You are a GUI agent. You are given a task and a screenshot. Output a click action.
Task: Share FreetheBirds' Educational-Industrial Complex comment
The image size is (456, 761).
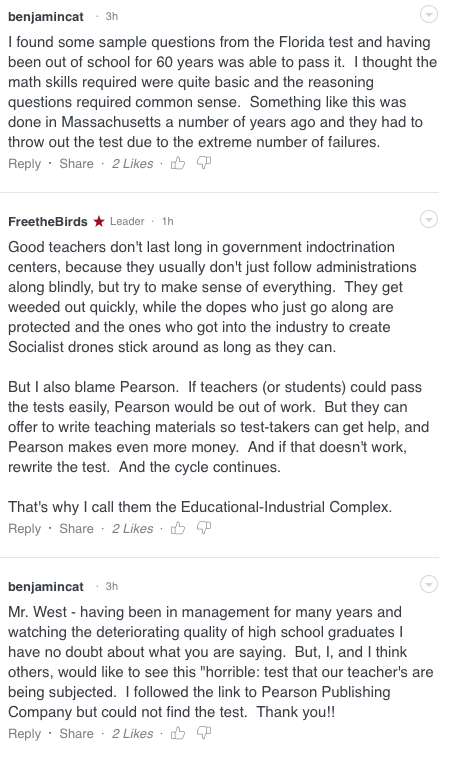[x=76, y=529]
